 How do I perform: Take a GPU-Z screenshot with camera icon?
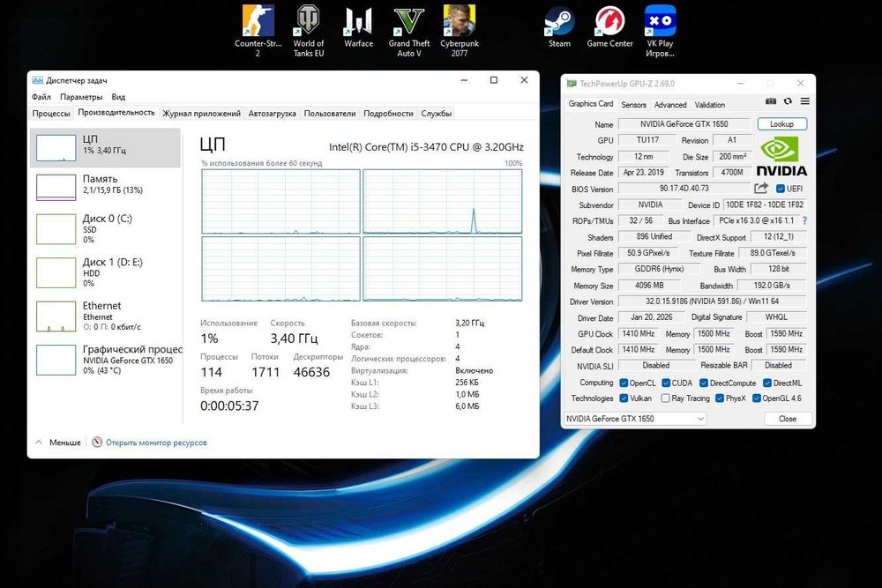click(x=771, y=102)
